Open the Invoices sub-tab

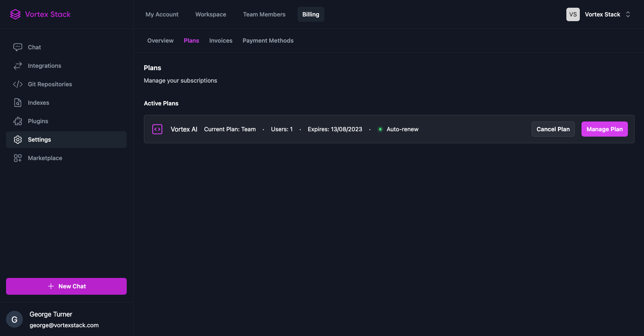tap(221, 41)
